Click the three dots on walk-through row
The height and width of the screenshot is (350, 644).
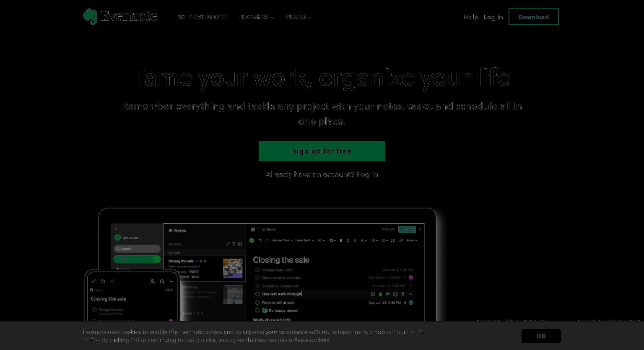[x=410, y=294]
